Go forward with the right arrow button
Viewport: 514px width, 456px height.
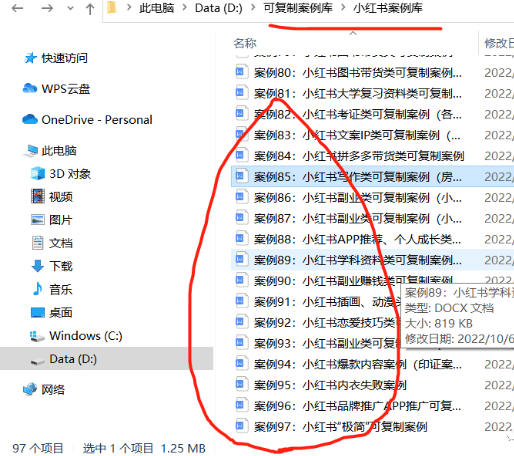47,8
